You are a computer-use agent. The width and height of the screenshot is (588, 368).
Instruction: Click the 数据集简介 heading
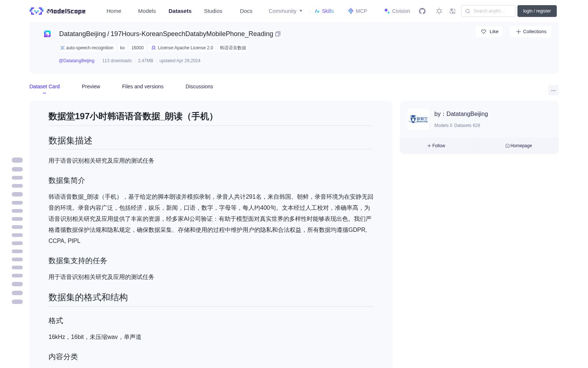(67, 180)
